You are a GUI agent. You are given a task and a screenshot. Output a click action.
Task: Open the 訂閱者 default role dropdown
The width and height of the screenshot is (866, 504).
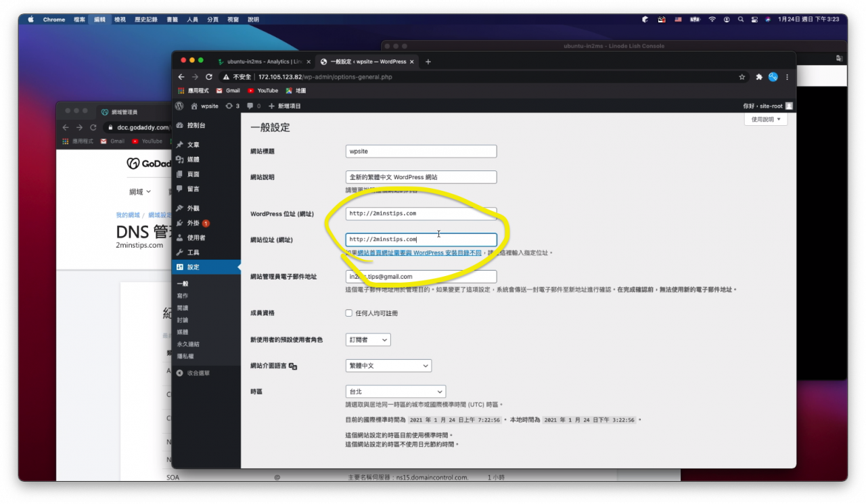click(x=368, y=340)
